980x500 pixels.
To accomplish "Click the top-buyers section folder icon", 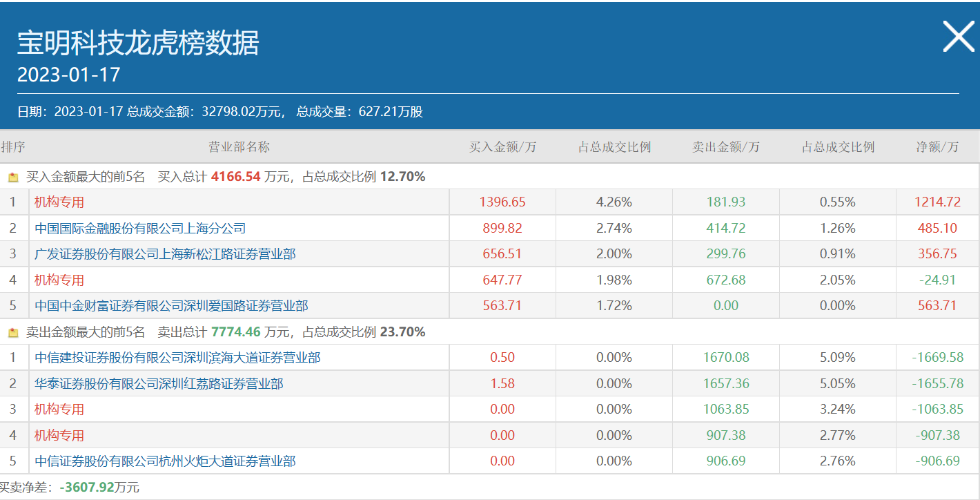I will [12, 177].
